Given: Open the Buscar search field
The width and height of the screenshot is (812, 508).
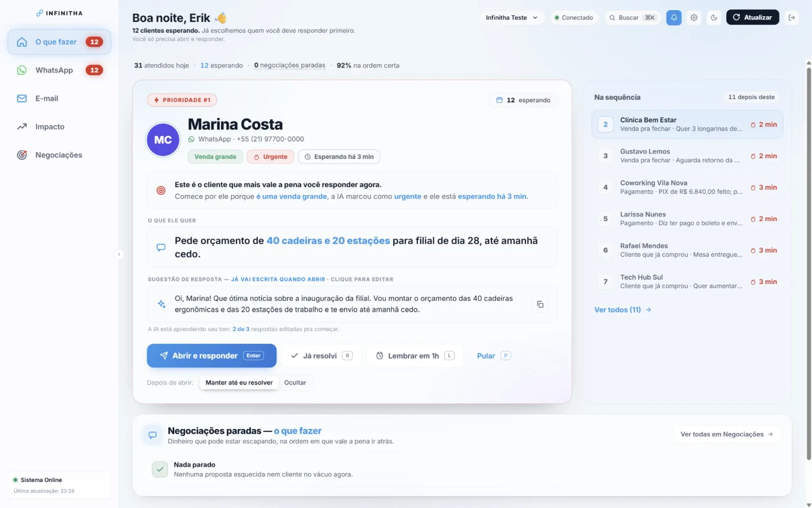Looking at the screenshot, I should [x=632, y=17].
